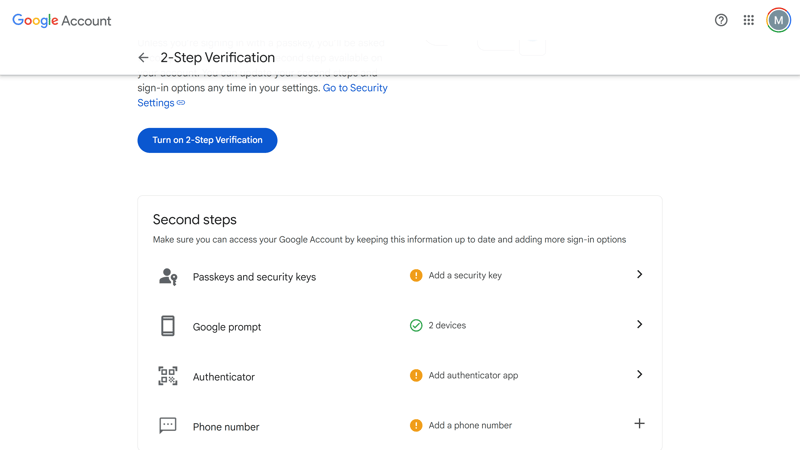Viewport: 800px width, 450px height.
Task: Open the help question mark icon
Action: [x=721, y=20]
